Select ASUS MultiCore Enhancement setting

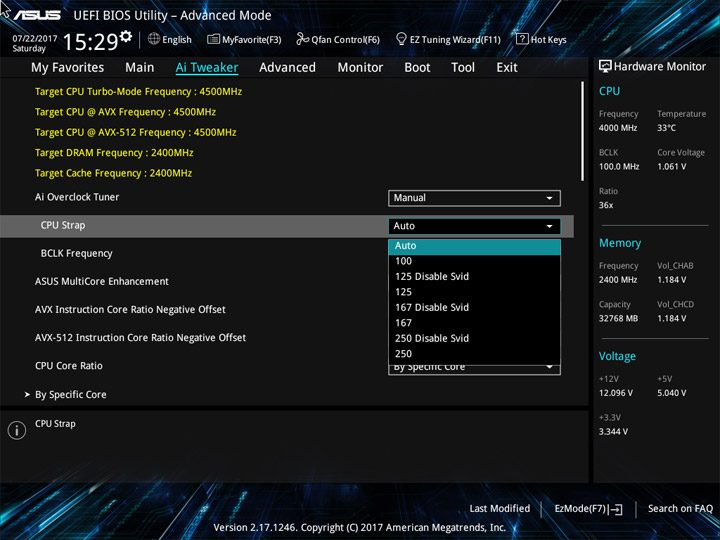[102, 281]
